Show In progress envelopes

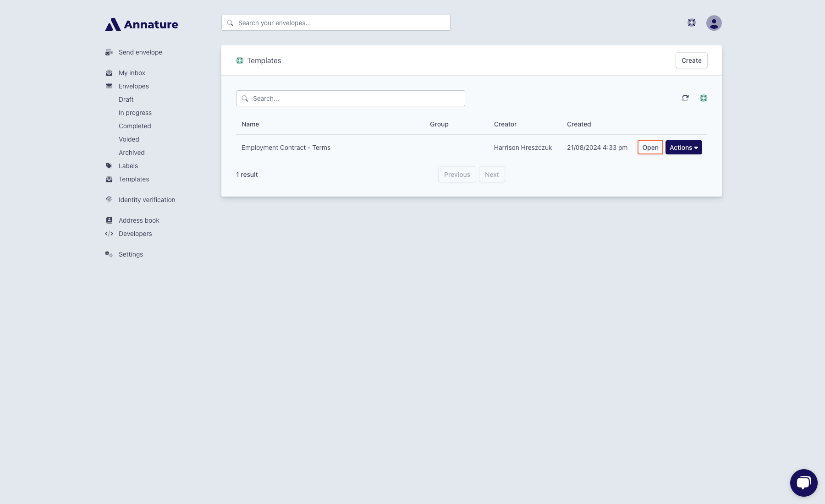(x=135, y=113)
